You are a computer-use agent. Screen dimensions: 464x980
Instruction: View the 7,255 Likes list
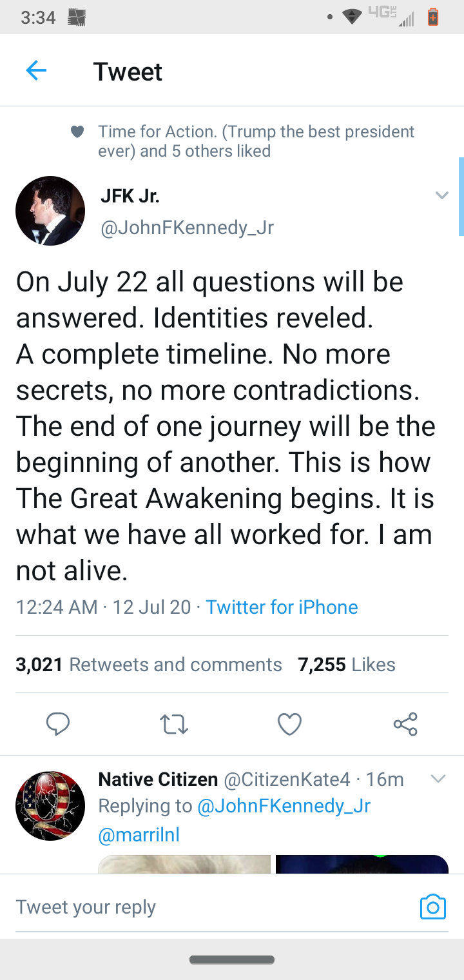[x=347, y=665]
